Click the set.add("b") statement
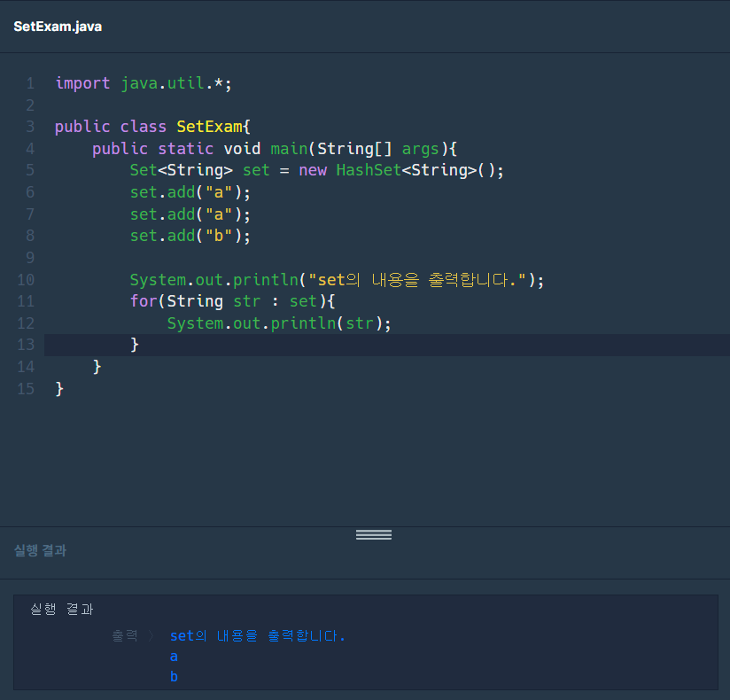Viewport: 730px width, 700px height. pyautogui.click(x=190, y=236)
